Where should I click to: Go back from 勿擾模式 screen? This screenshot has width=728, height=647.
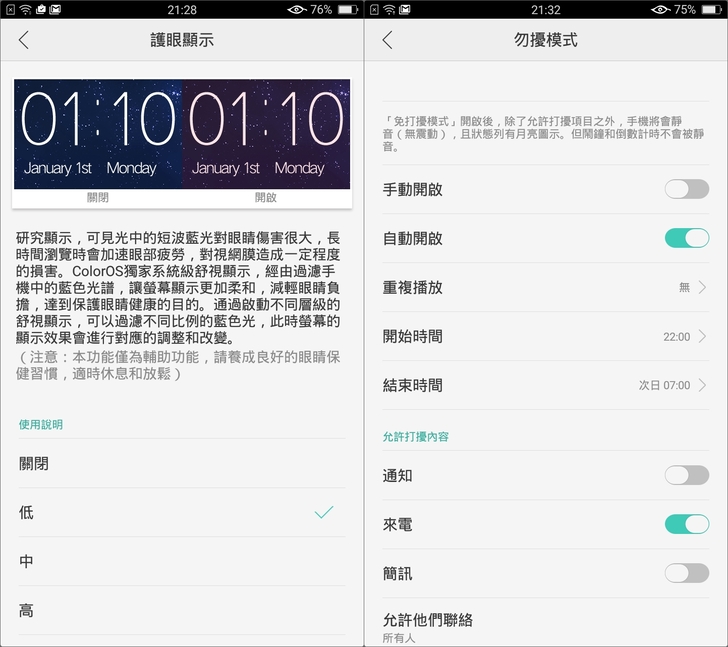coord(388,40)
